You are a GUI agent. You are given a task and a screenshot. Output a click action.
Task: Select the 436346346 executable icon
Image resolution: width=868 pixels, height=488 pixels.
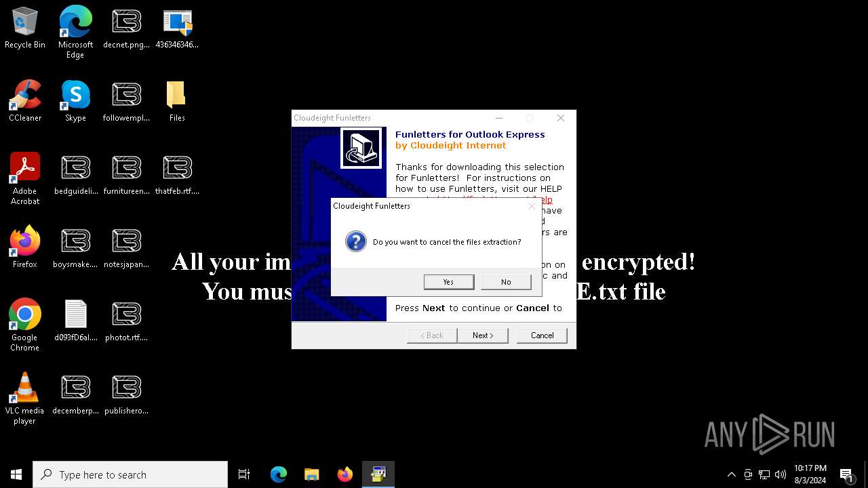177,28
